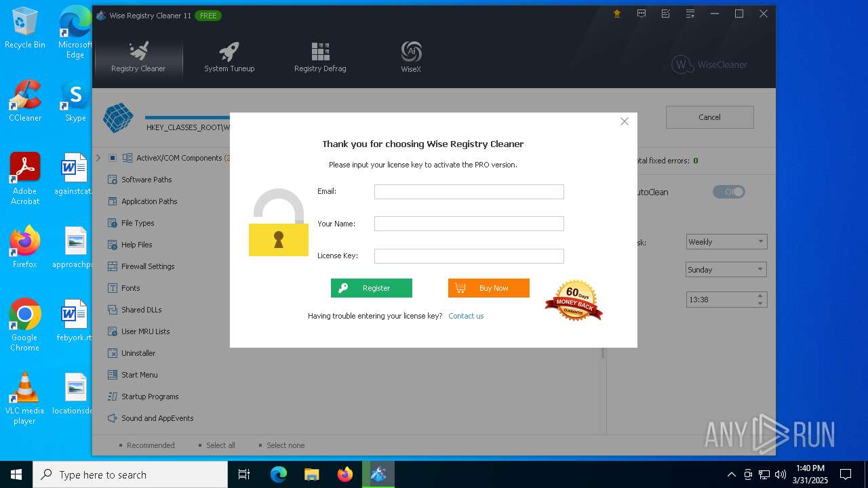Viewport: 868px width, 488px height.
Task: Click the Cancel scan button
Action: 709,117
